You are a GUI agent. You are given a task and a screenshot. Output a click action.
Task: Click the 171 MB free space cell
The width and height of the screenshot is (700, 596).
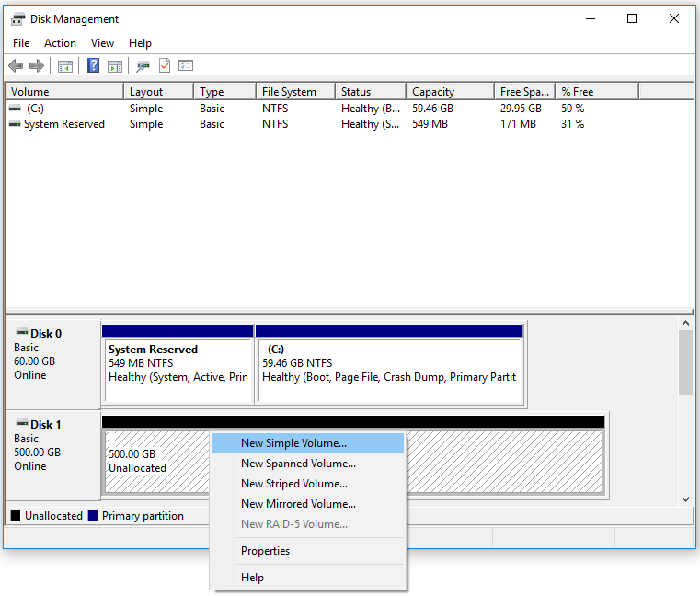coord(518,123)
